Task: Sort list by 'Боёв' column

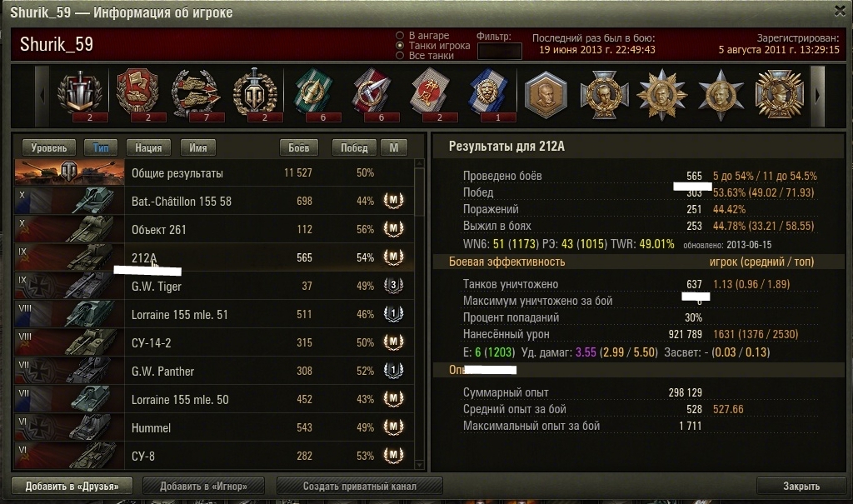Action: coord(299,147)
